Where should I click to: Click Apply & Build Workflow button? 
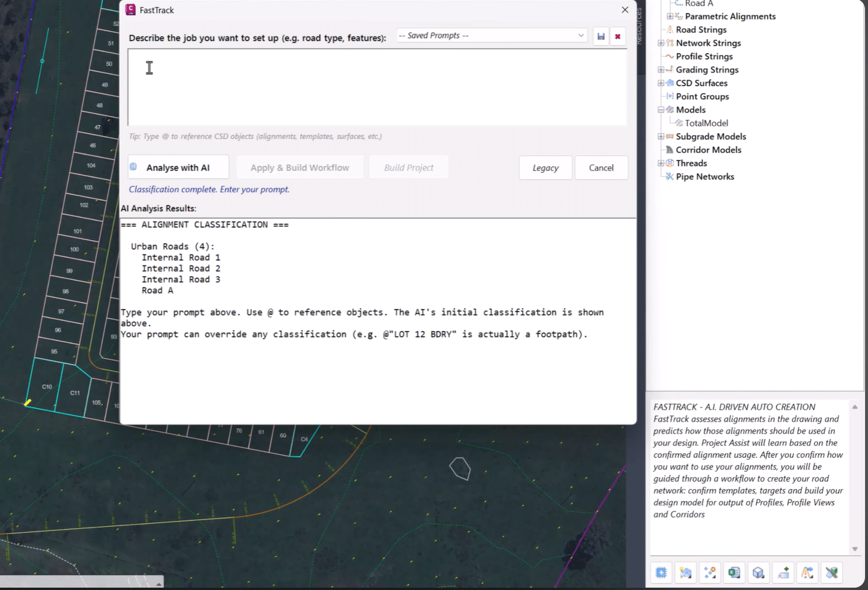click(x=299, y=168)
